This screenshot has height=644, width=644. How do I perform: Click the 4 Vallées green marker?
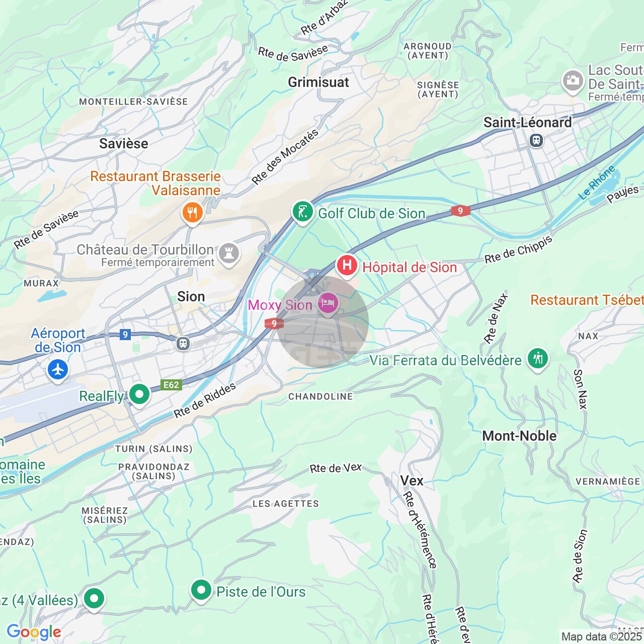click(94, 599)
